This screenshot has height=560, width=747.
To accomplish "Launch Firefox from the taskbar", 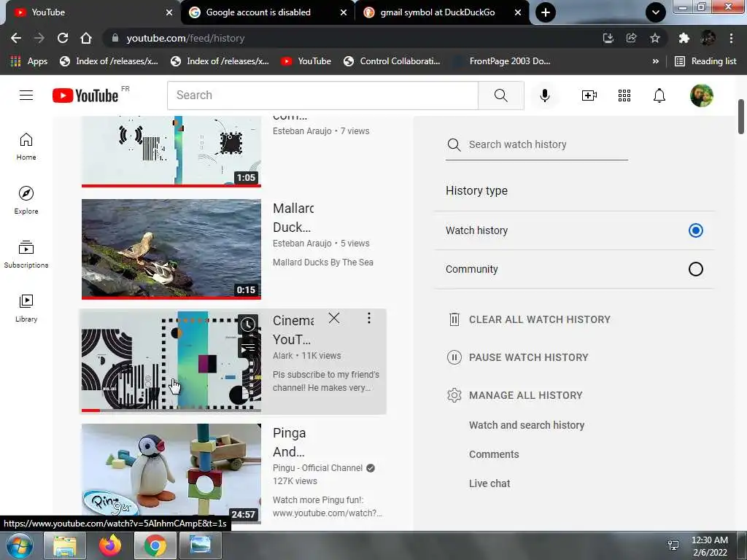I will point(110,545).
